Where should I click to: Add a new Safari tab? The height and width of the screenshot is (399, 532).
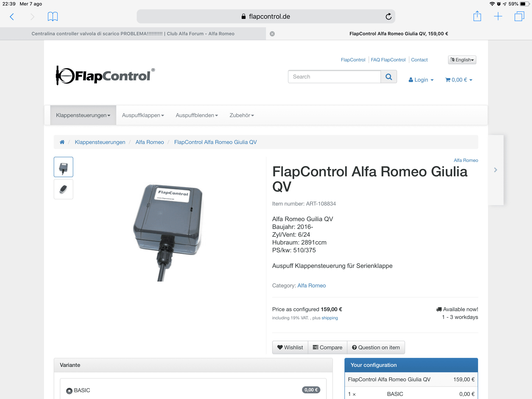tap(498, 16)
